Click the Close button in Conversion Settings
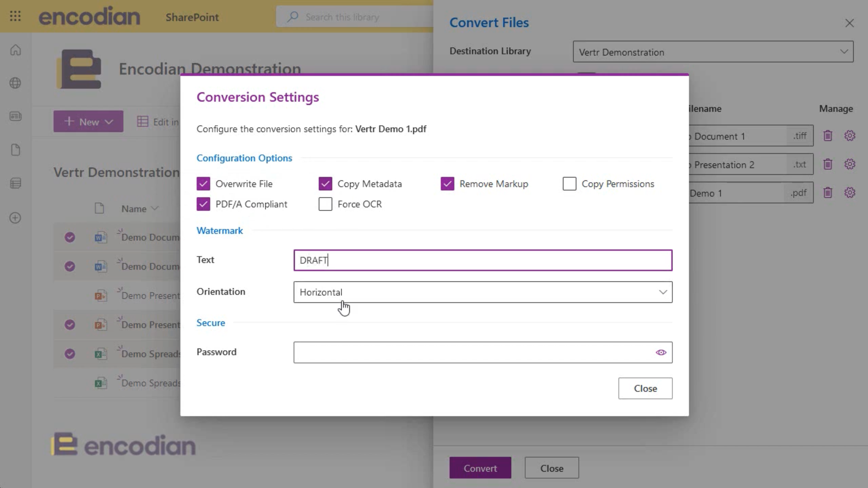The width and height of the screenshot is (868, 488). [645, 389]
